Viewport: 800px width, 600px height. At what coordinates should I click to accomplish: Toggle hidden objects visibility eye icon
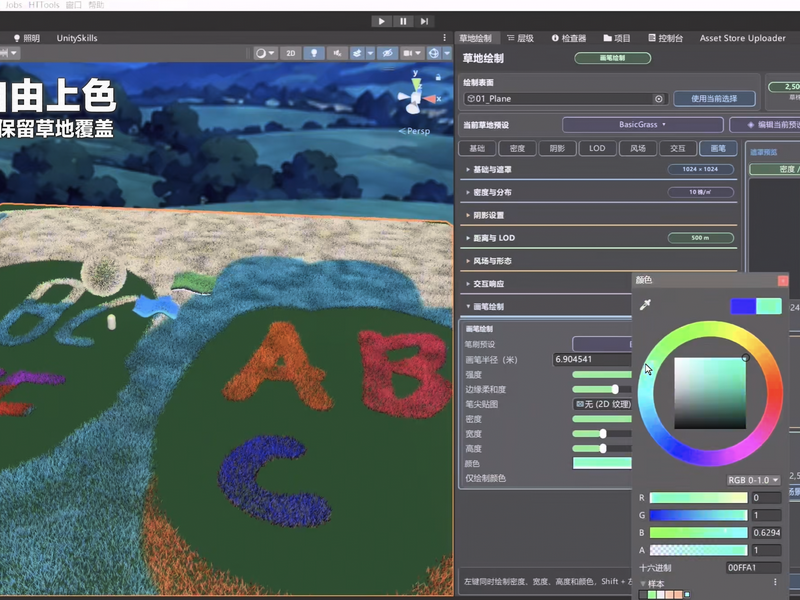pyautogui.click(x=387, y=53)
